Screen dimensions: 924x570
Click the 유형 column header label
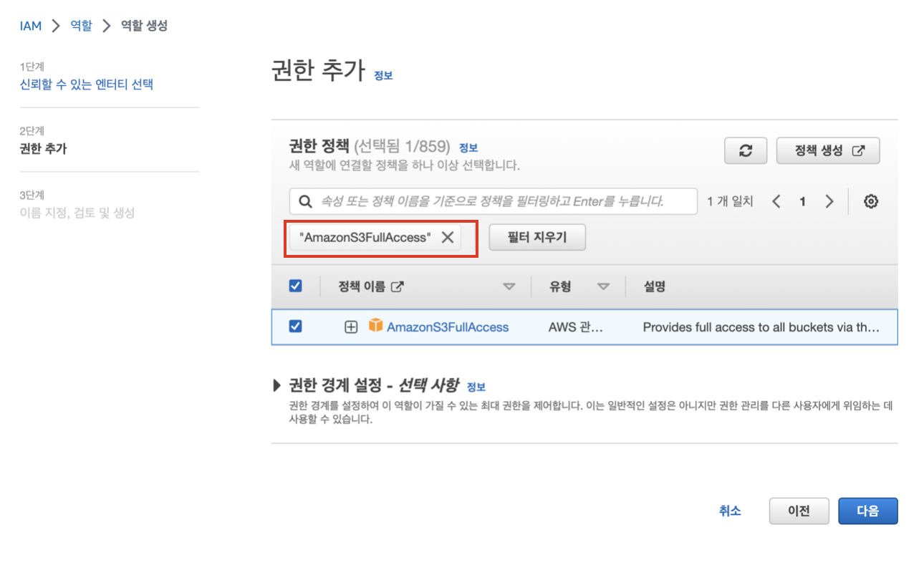(x=560, y=286)
